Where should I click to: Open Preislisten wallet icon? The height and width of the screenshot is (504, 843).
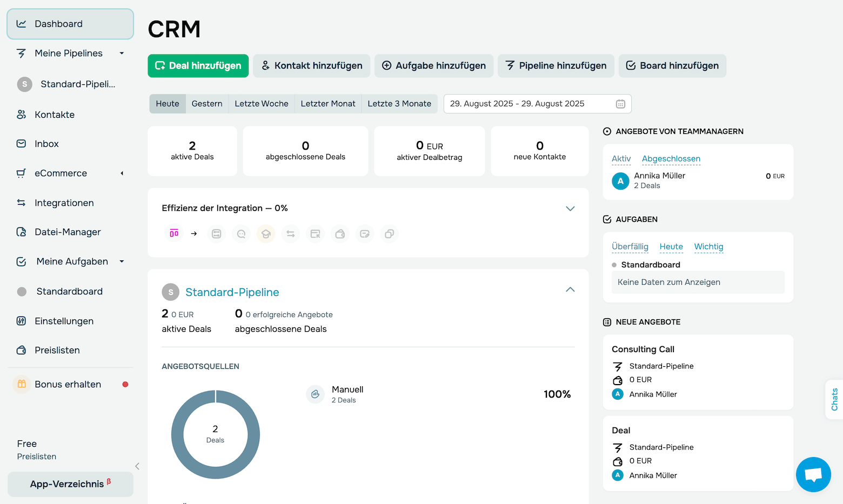pyautogui.click(x=22, y=350)
